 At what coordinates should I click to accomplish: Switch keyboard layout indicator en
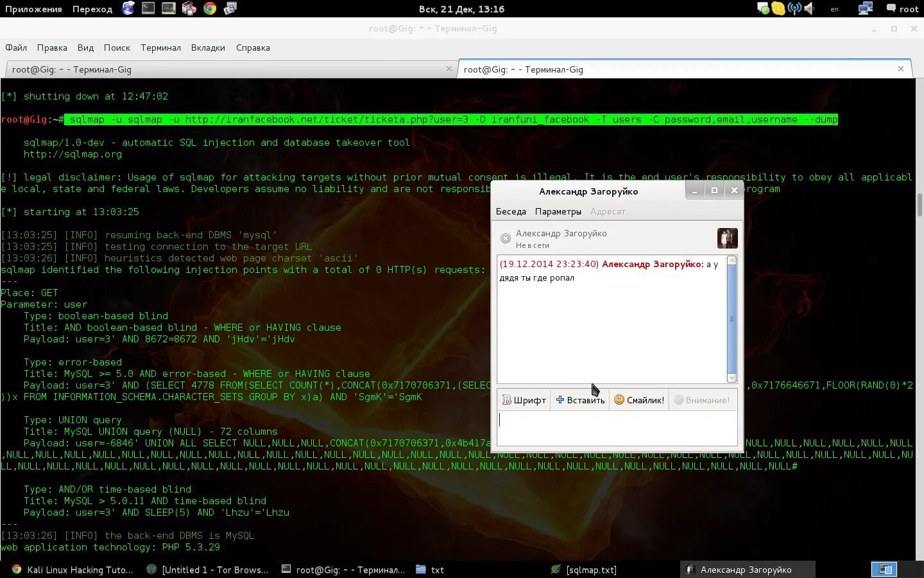(x=834, y=9)
